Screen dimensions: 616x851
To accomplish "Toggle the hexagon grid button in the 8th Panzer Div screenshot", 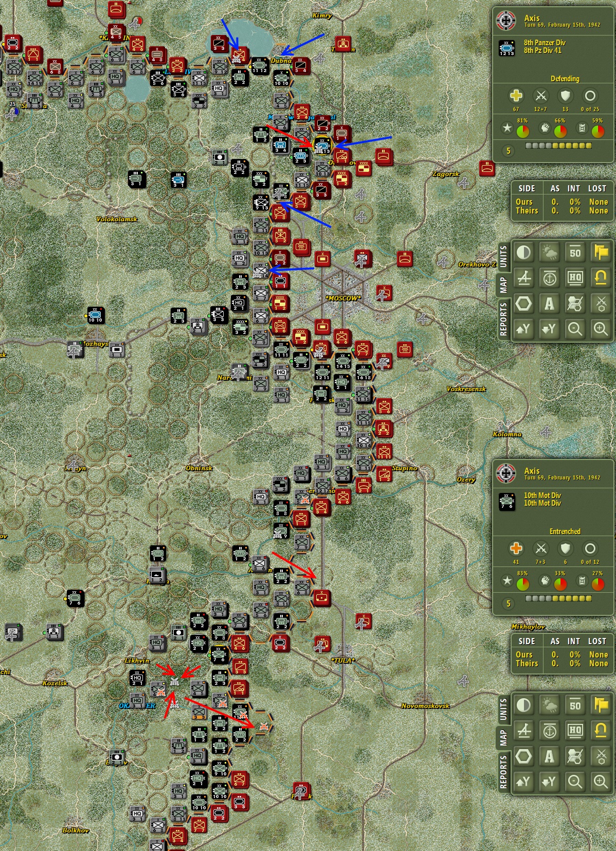I will 523,304.
